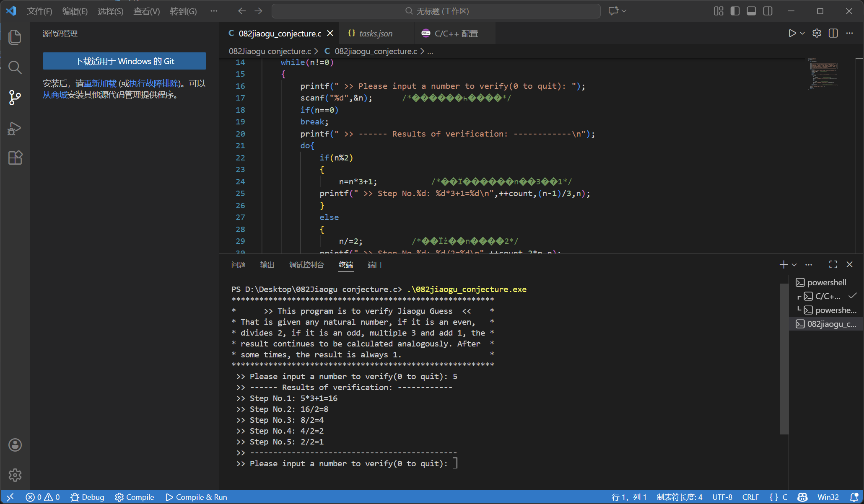Viewport: 864px width, 504px height.
Task: Open the Manage gear icon at bottom left
Action: point(15,475)
